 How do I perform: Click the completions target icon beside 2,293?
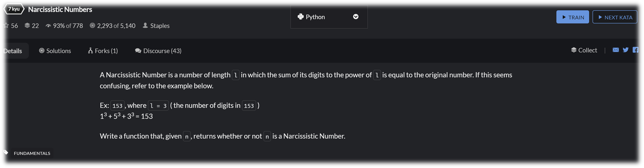pyautogui.click(x=92, y=25)
